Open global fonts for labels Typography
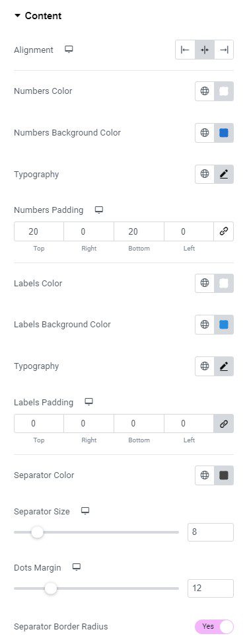247x644 pixels. pyautogui.click(x=204, y=366)
